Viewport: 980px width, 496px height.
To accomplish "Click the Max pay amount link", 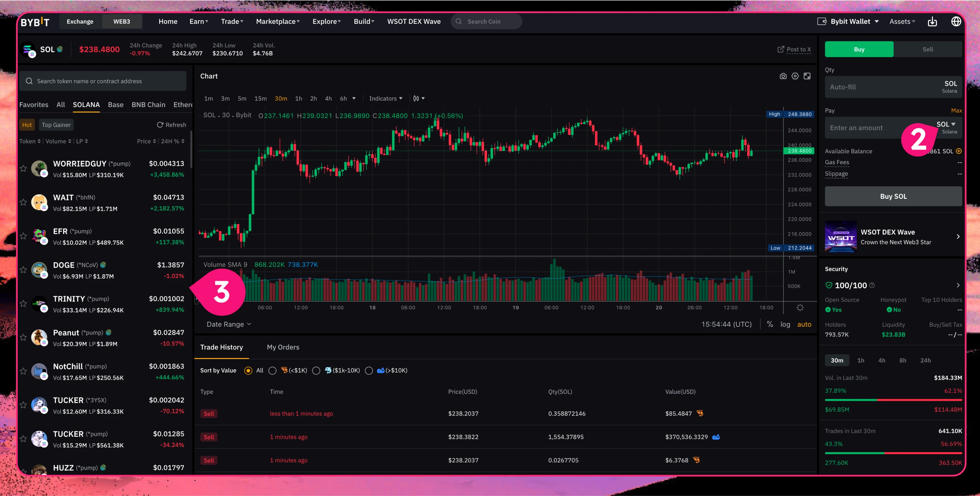I will [x=957, y=110].
